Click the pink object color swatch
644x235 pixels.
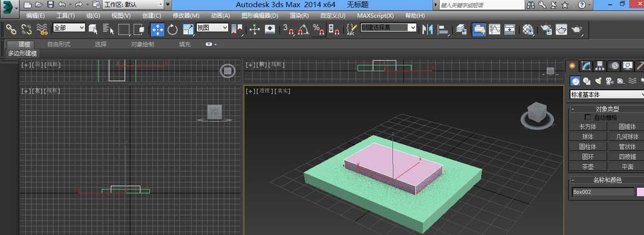click(x=640, y=192)
